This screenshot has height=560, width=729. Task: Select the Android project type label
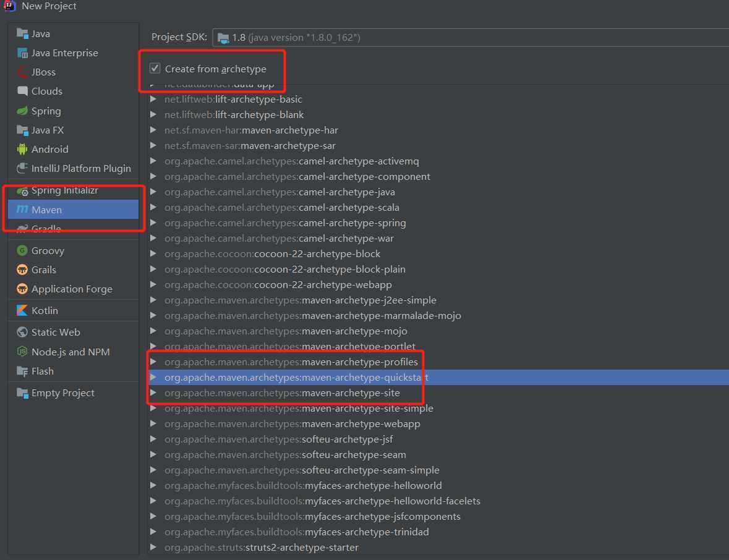(49, 149)
